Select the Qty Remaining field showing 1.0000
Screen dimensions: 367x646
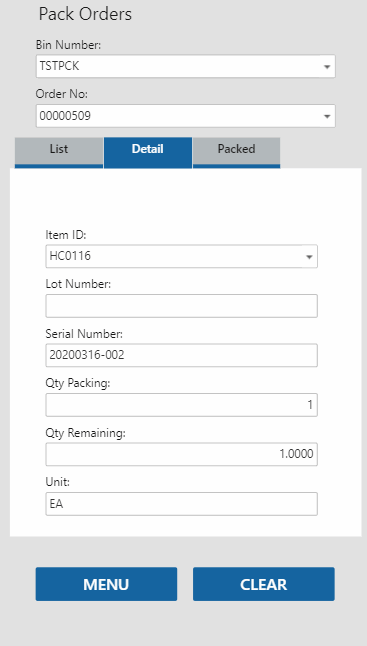[181, 454]
